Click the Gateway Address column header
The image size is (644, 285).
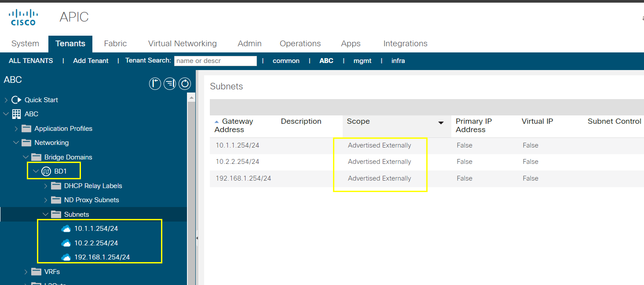234,126
